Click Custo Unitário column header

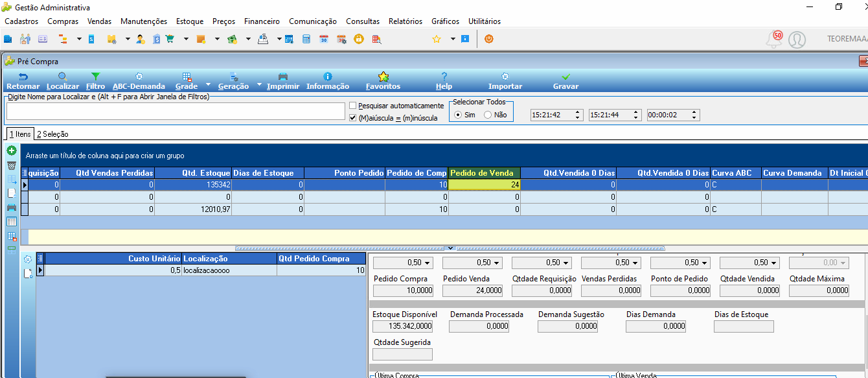point(113,259)
